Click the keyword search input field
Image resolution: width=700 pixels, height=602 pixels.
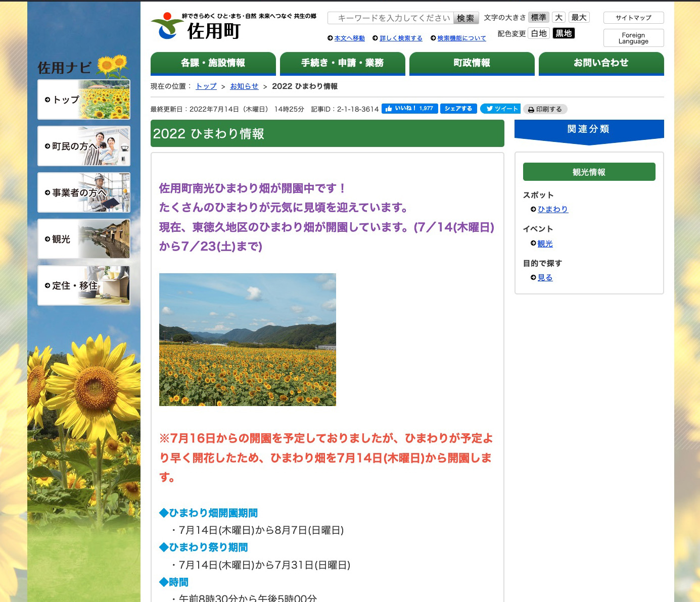tap(391, 18)
